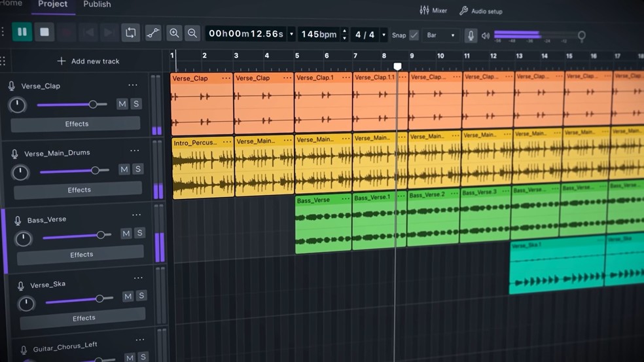The image size is (644, 362).
Task: Toggle the loop playback icon
Action: pos(131,33)
